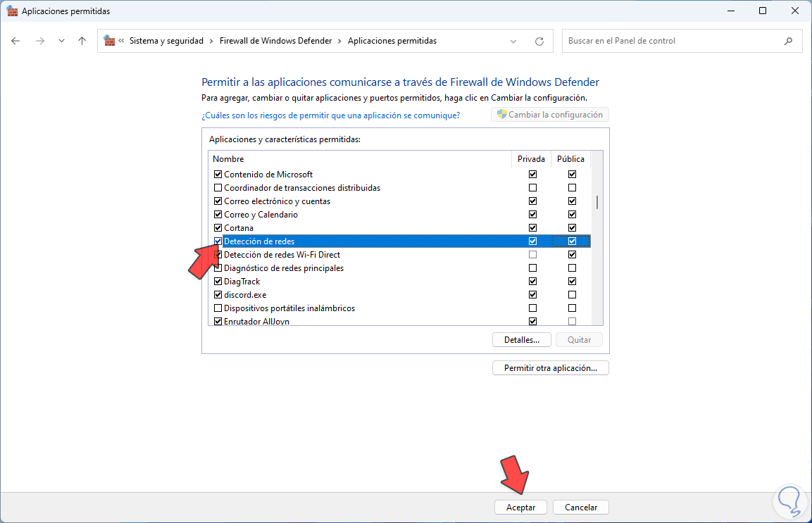
Task: Toggle Detección de redes Privada checkbox
Action: point(533,241)
